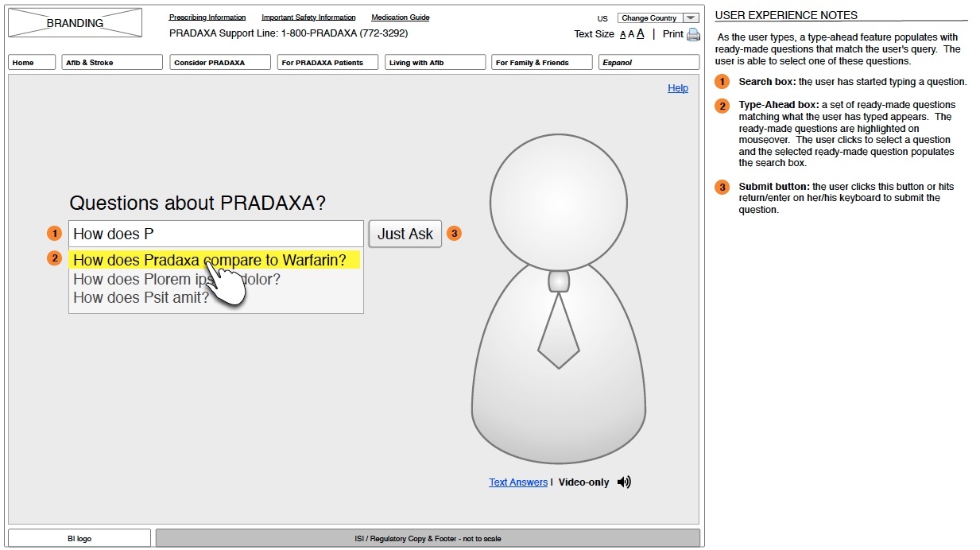Click the question search box
The width and height of the screenshot is (980, 550).
click(x=216, y=234)
